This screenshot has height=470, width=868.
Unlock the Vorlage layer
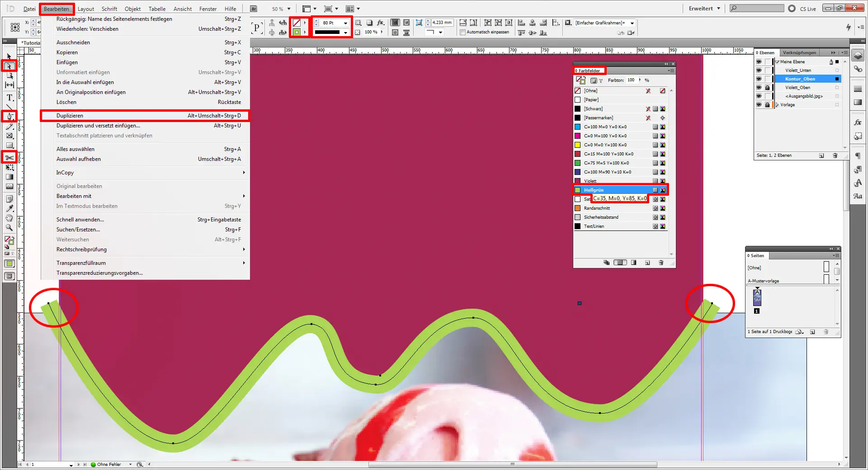(768, 105)
